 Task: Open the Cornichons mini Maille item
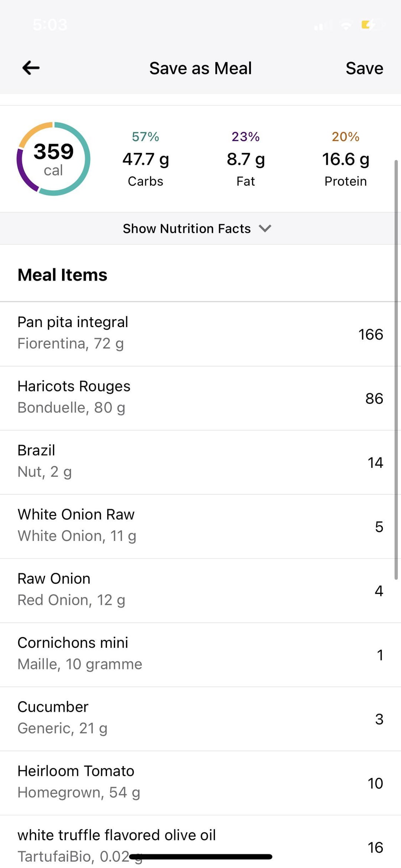point(200,655)
